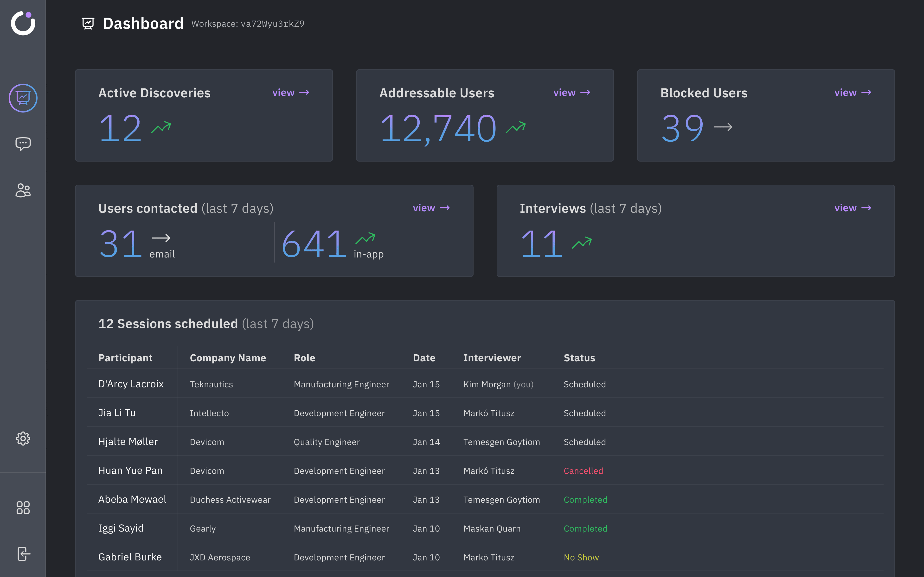The image size is (924, 577).
Task: Click the logout icon in sidebar
Action: 23,554
